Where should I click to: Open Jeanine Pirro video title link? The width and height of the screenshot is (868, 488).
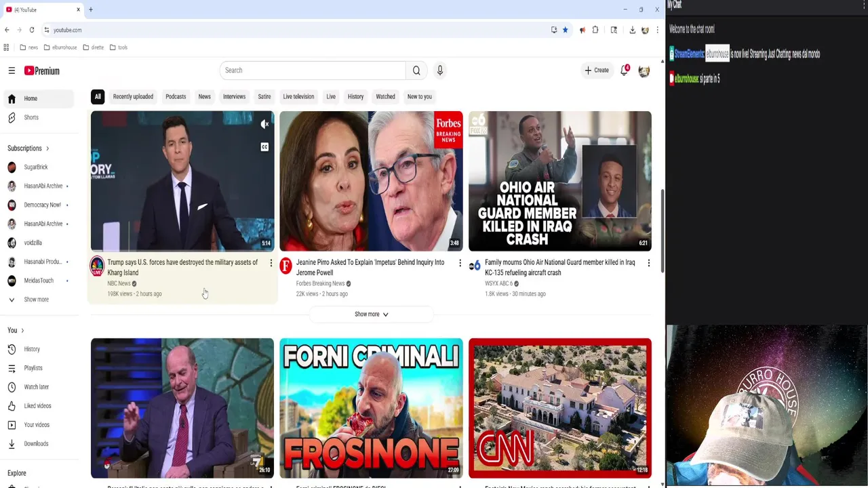click(370, 267)
